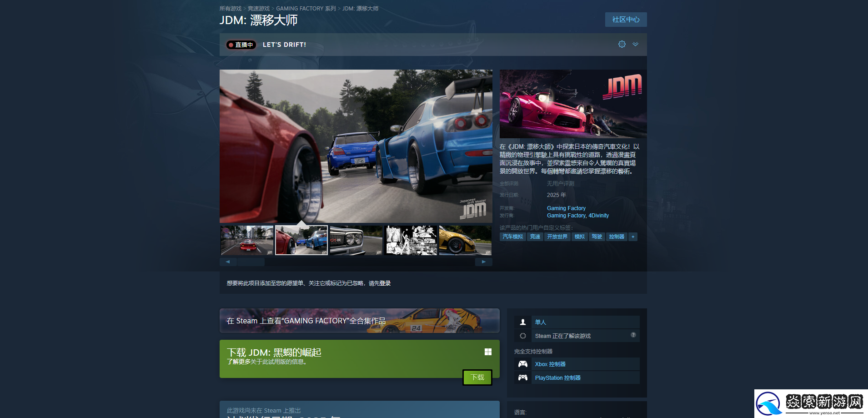
Task: Select the black-and-white manga thumbnail
Action: pos(411,240)
